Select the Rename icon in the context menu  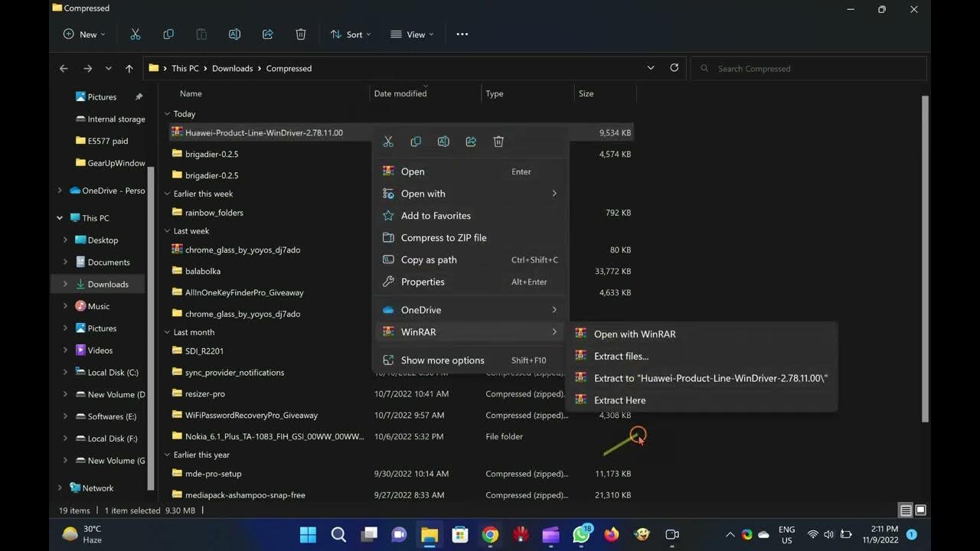(x=443, y=141)
